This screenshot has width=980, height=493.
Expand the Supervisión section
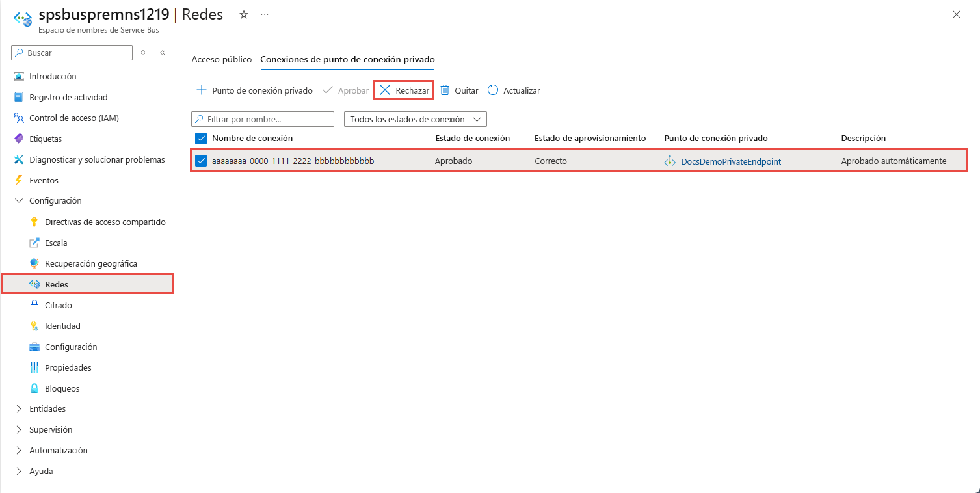(19, 429)
